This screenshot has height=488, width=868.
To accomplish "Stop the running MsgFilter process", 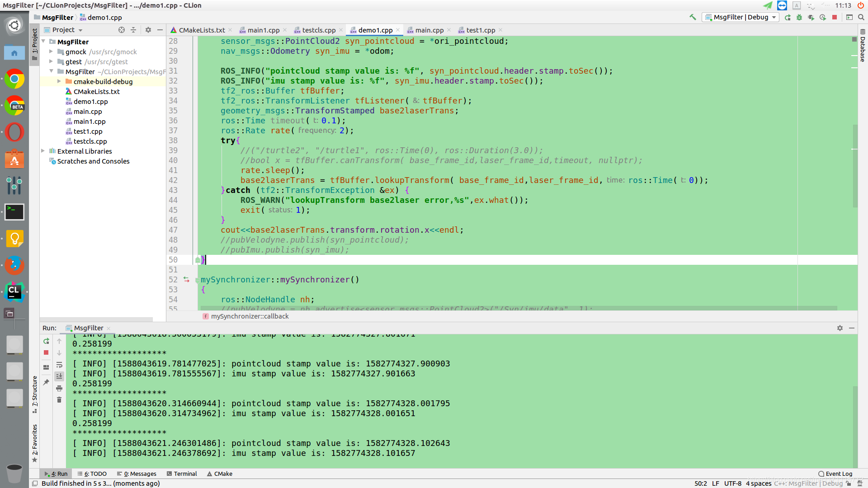I will point(835,17).
